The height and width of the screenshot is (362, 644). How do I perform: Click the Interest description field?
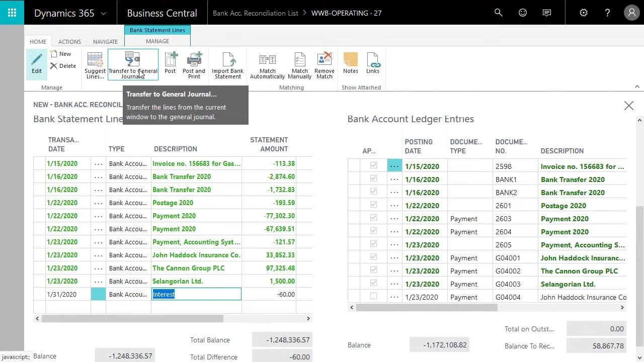coord(196,294)
